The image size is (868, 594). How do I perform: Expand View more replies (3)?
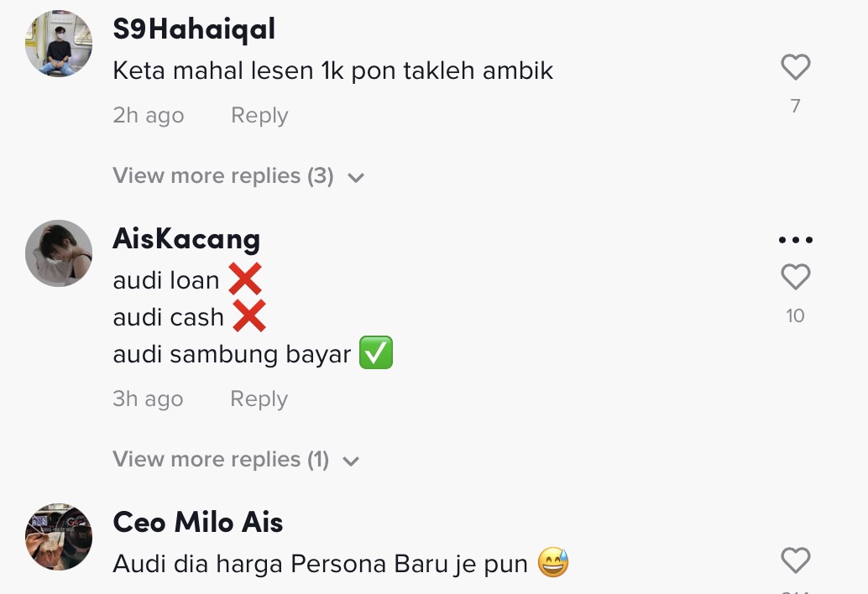238,176
